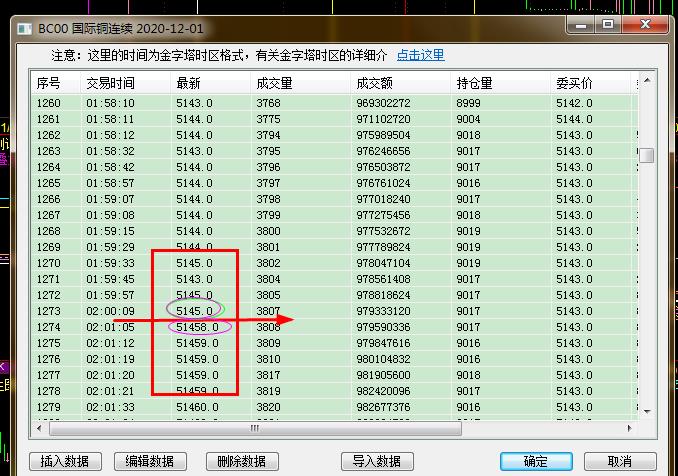Click the 委买价 column header
The height and width of the screenshot is (476, 678).
(x=591, y=83)
